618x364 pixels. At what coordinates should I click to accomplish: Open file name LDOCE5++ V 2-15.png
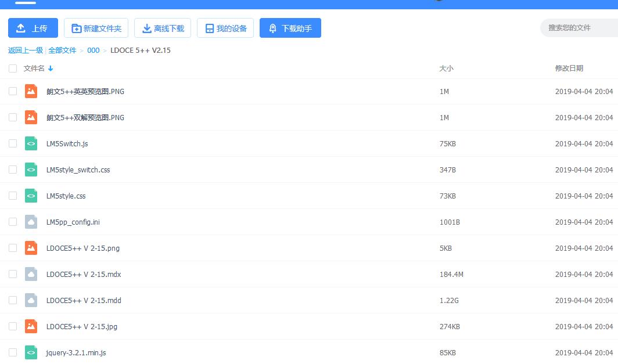(x=82, y=248)
